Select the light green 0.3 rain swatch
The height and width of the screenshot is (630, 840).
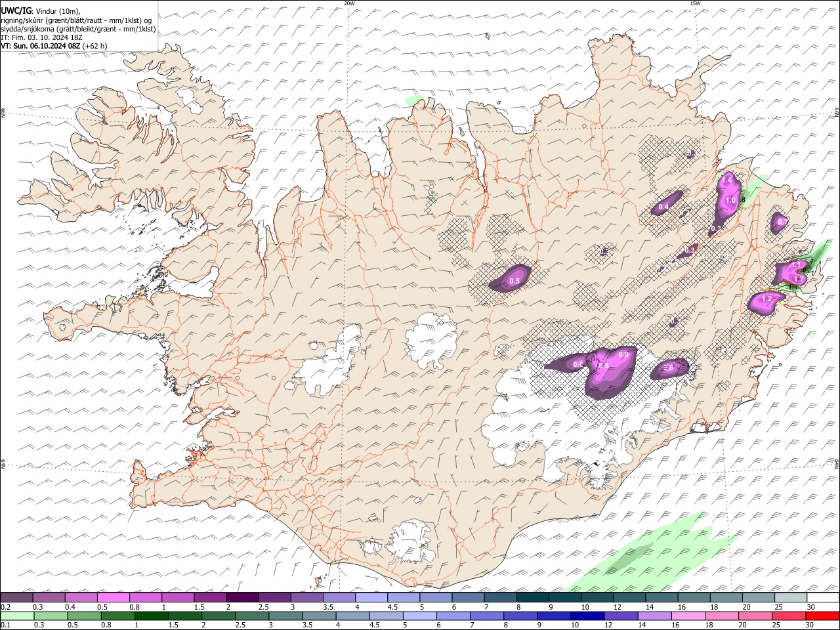pos(49,616)
